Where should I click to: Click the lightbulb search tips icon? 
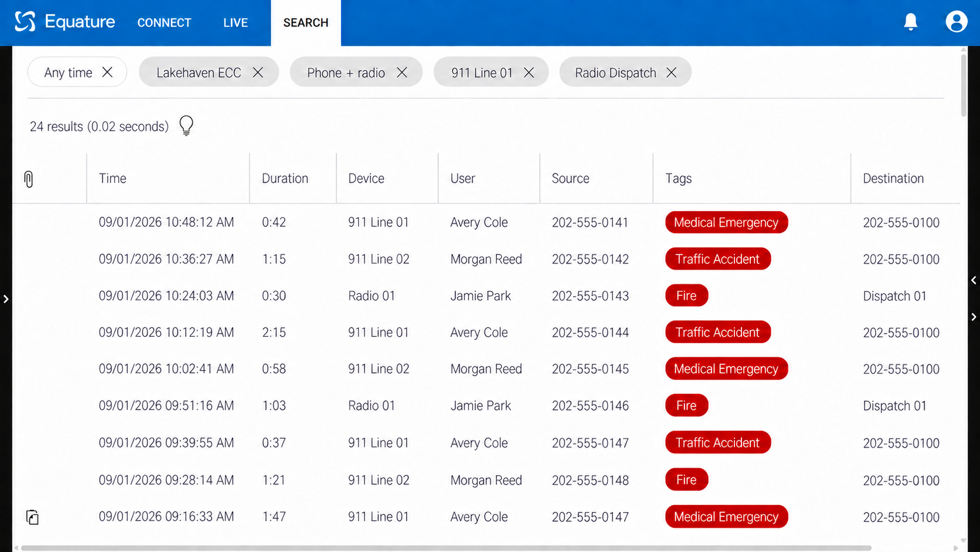[x=186, y=126]
